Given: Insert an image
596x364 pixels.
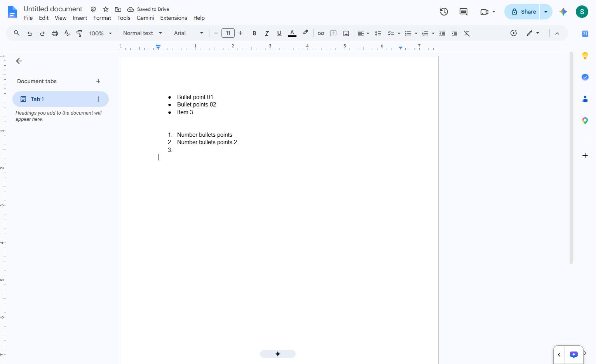Looking at the screenshot, I should (x=346, y=33).
